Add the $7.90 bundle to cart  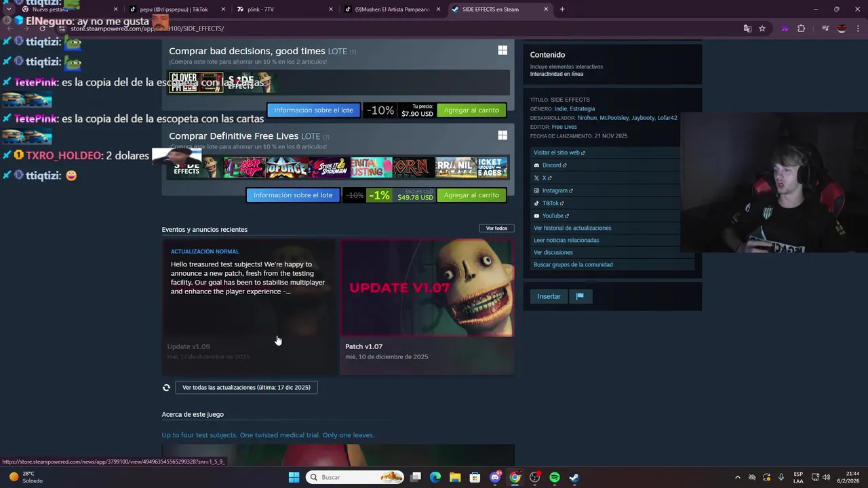coord(471,110)
